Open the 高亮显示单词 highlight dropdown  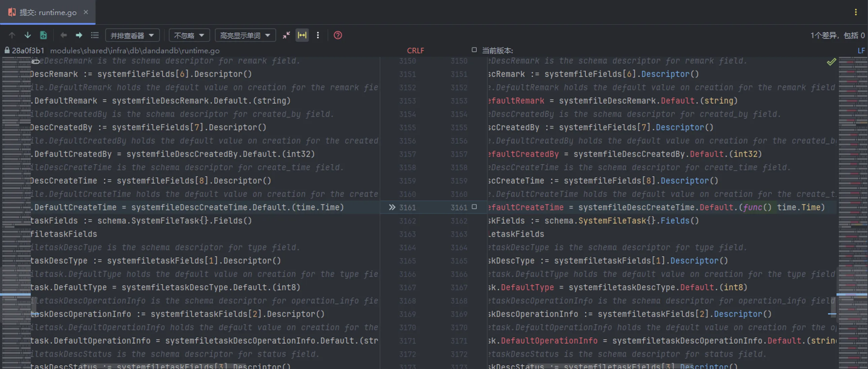point(245,35)
